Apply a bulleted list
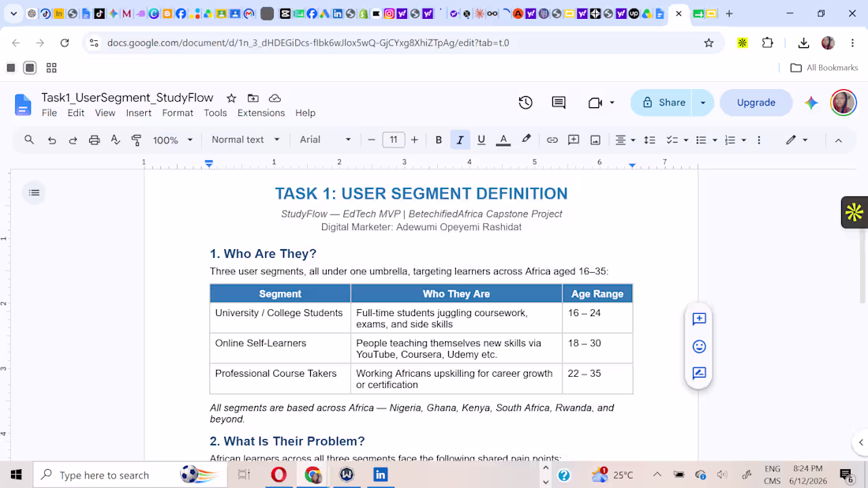Image resolution: width=868 pixels, height=488 pixels. 701,140
